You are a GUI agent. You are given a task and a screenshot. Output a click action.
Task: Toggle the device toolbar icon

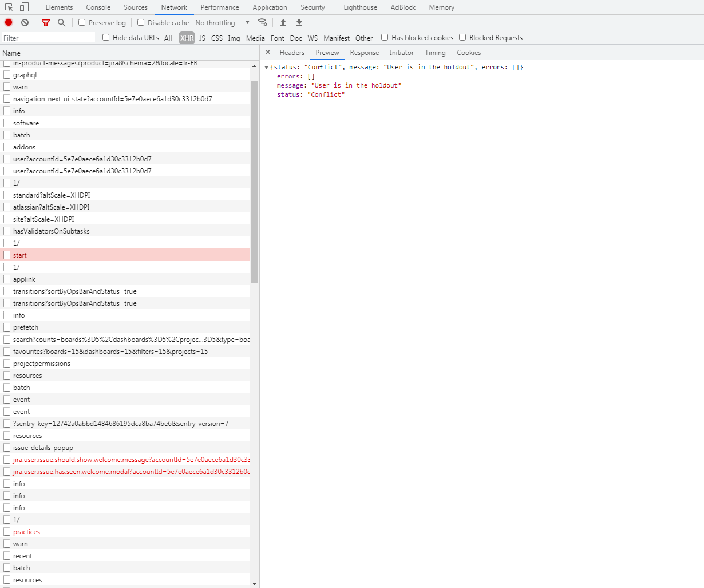[x=24, y=7]
